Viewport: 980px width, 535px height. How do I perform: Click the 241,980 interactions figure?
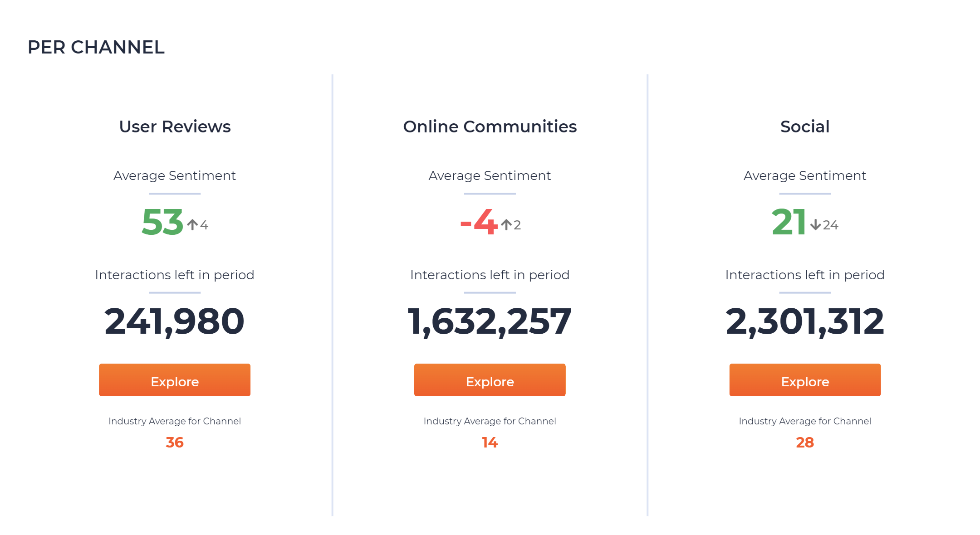pos(175,321)
